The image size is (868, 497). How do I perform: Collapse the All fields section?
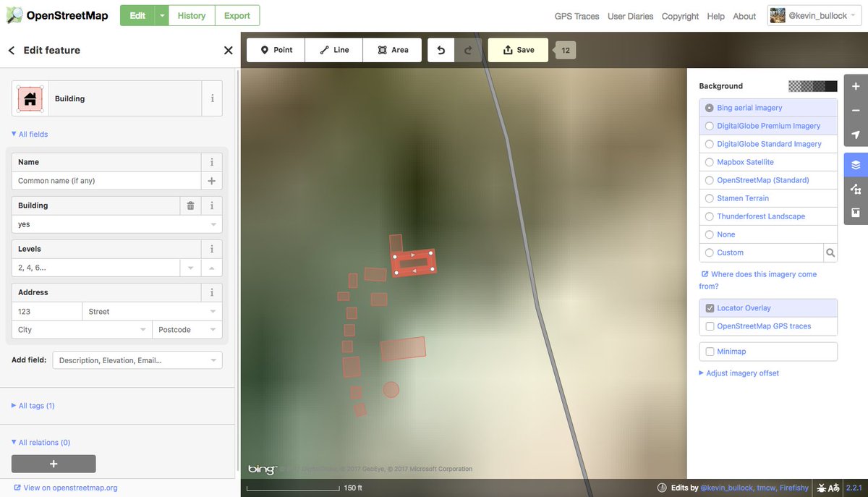[30, 135]
